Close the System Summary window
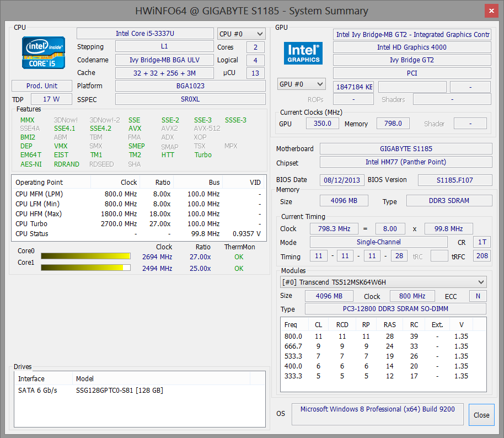The height and width of the screenshot is (438, 504). click(491, 10)
